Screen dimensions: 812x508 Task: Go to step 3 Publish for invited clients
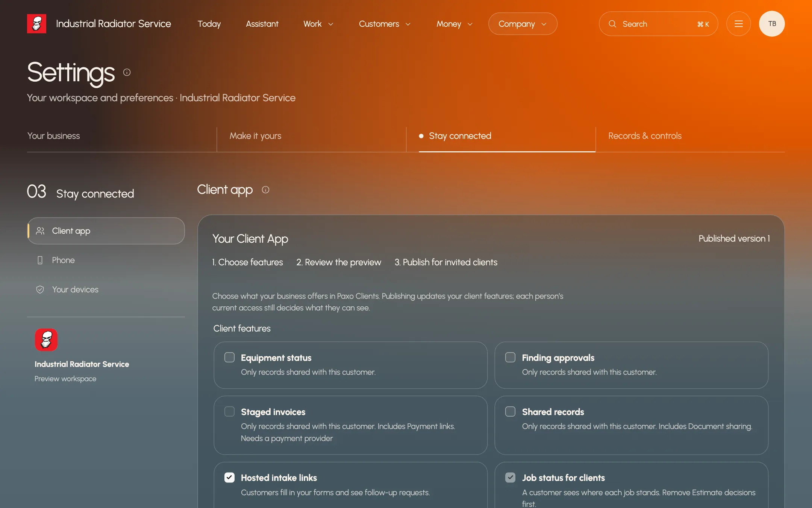446,262
